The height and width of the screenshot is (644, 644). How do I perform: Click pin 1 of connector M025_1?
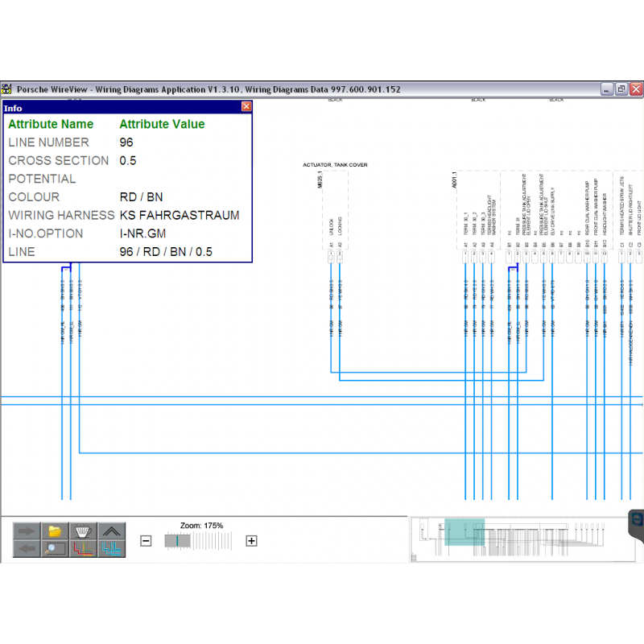[x=331, y=256]
